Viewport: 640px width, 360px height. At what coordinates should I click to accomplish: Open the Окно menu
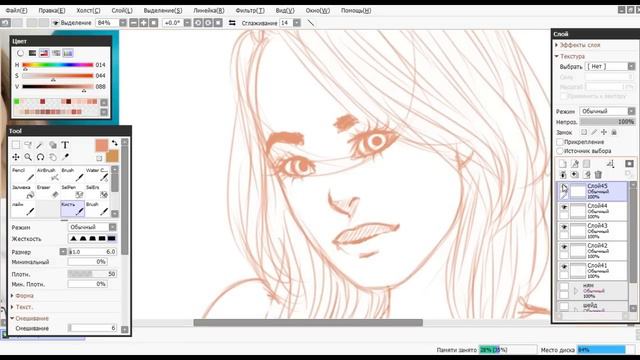318,11
